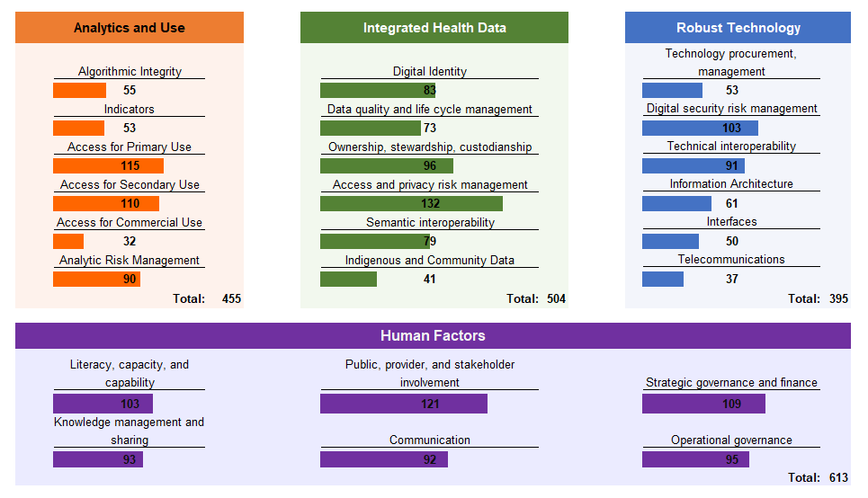The height and width of the screenshot is (498, 868).
Task: Select the Technical interoperability label
Action: (x=731, y=147)
